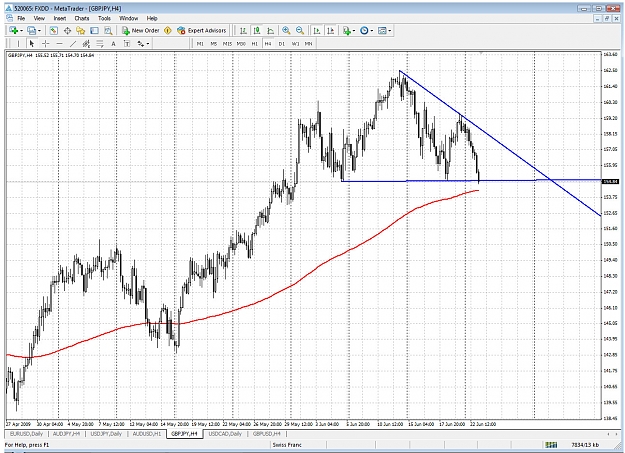Switch chart to MN monthly timeframe
Viewport: 625px width, 453px height.
[309, 43]
